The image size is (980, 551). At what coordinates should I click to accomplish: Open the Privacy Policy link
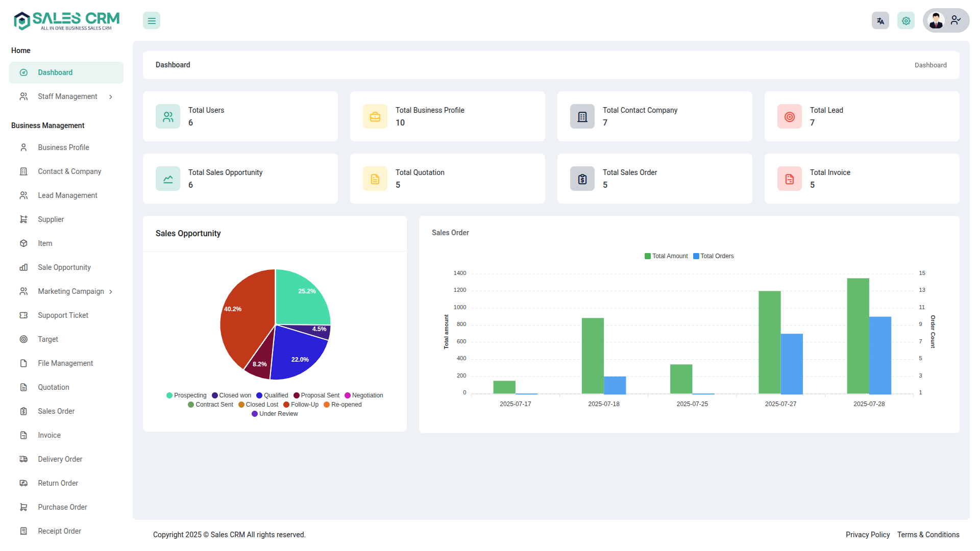tap(867, 535)
